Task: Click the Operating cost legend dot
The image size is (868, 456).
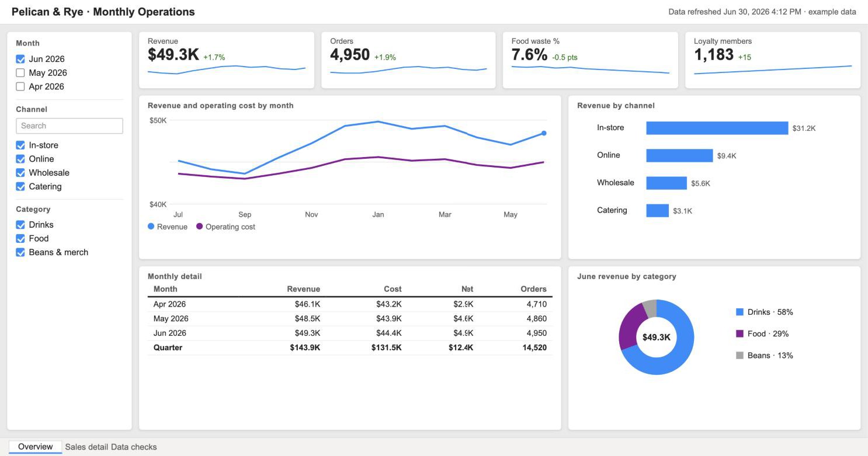Action: tap(200, 227)
